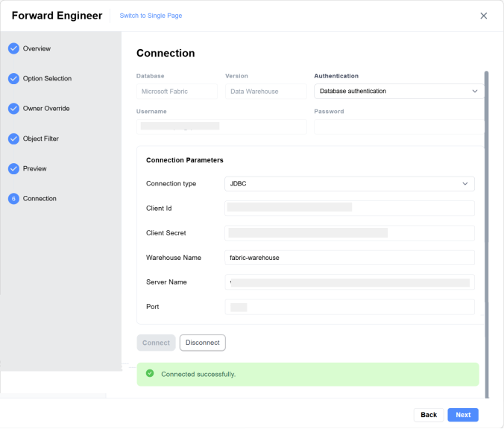The width and height of the screenshot is (504, 429).
Task: Click Switch to Single Page link
Action: [151, 16]
